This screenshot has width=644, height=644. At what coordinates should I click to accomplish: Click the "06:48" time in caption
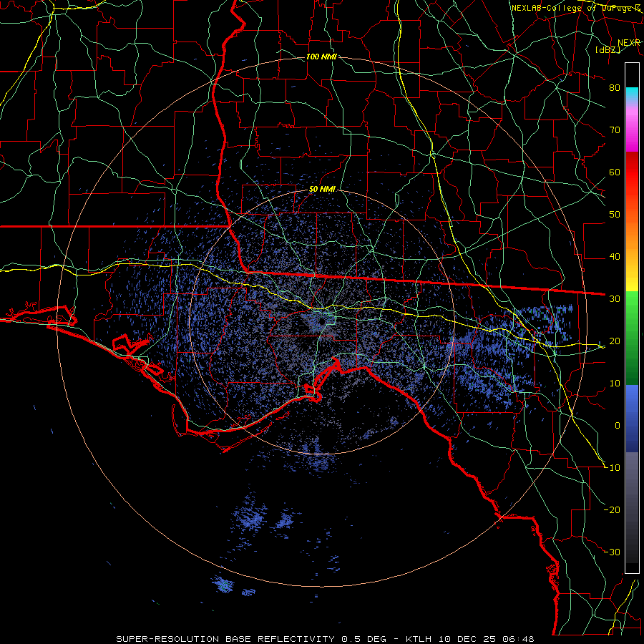(x=517, y=639)
